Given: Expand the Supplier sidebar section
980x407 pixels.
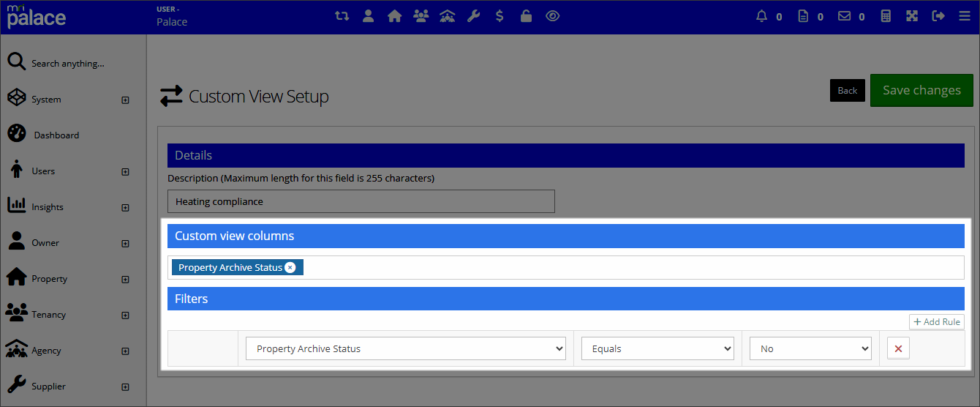Looking at the screenshot, I should pos(125,387).
